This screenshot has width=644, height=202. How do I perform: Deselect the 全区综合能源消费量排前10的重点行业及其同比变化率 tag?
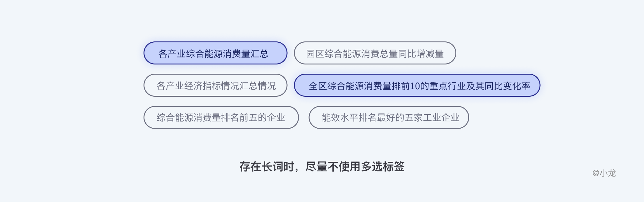(x=417, y=85)
